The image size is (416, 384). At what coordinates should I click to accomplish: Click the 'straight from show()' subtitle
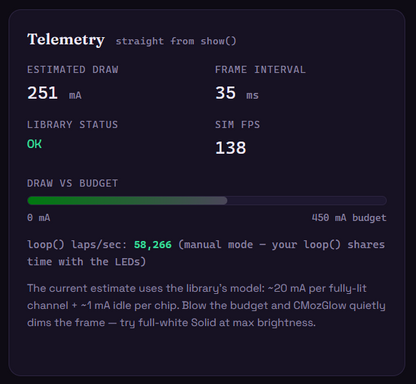176,41
